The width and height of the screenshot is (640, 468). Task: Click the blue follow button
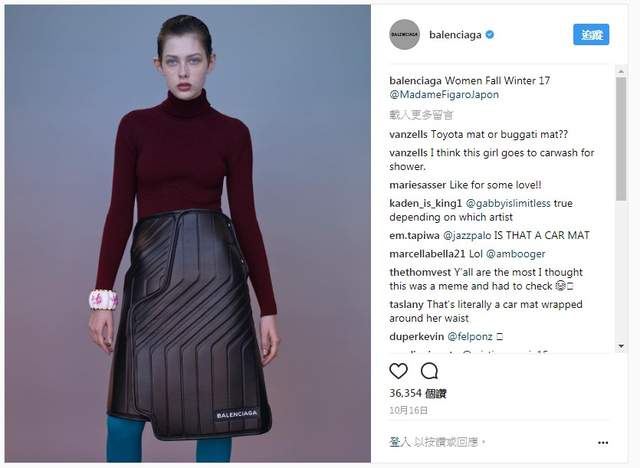(x=591, y=35)
